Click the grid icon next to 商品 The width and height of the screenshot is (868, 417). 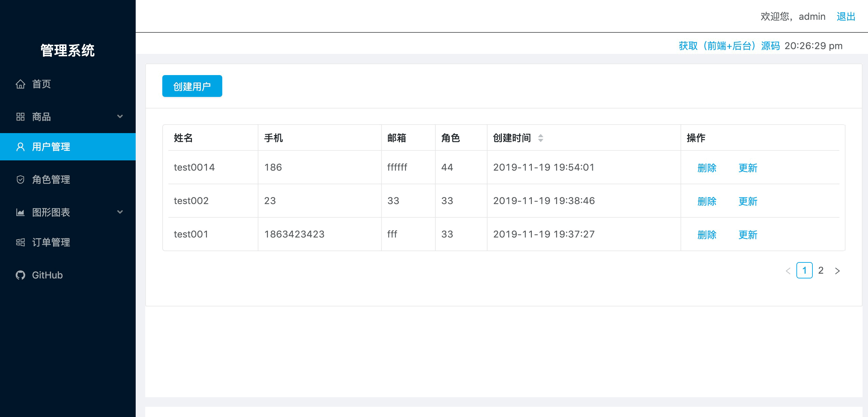point(20,117)
